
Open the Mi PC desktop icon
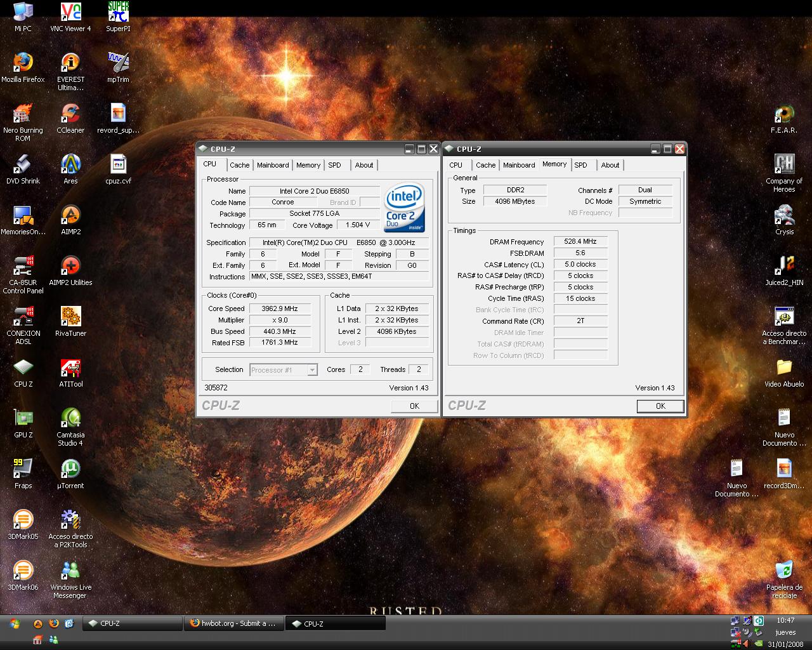click(x=23, y=17)
